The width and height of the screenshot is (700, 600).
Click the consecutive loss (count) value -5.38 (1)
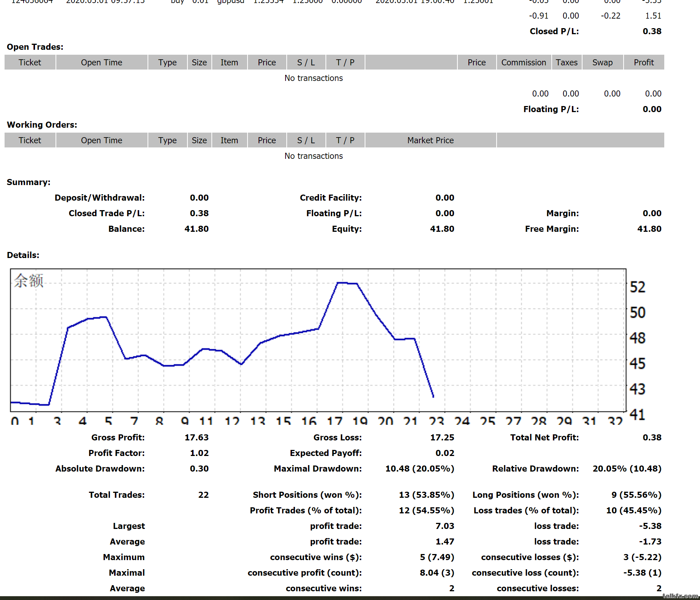pyautogui.click(x=642, y=573)
